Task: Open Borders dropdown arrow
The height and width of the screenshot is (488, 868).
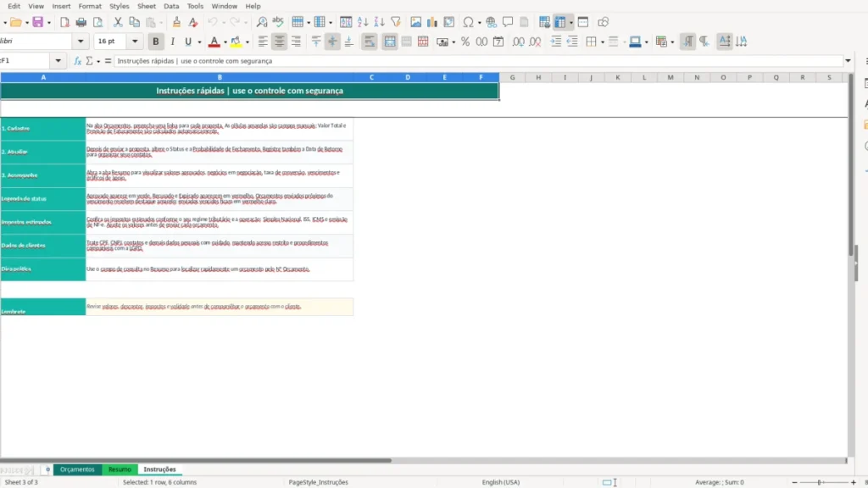Action: point(603,42)
